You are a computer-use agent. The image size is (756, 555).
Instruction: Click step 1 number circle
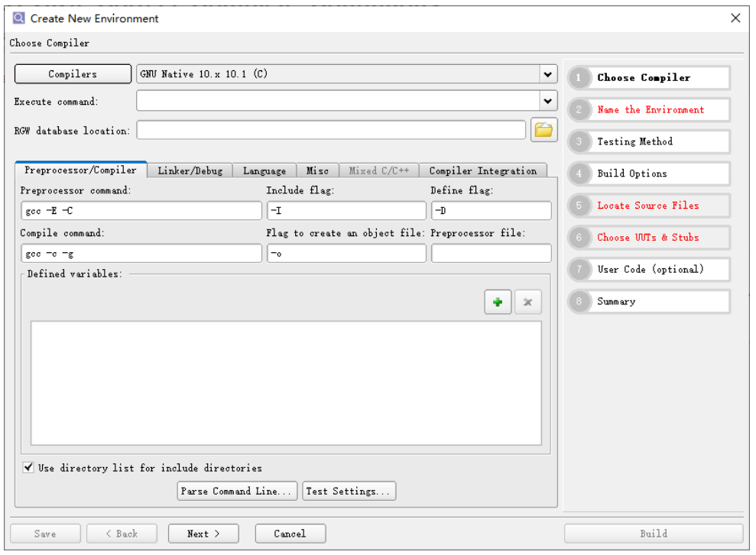579,78
